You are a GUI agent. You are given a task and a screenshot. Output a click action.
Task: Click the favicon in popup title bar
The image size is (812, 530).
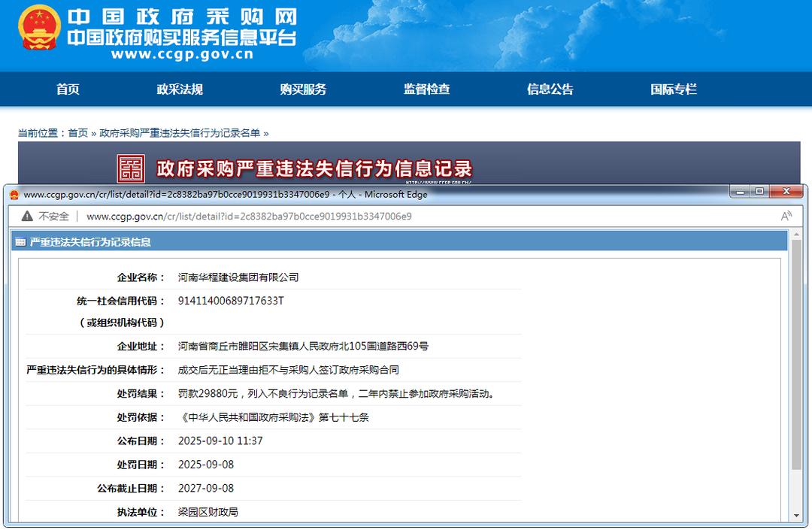pos(14,195)
